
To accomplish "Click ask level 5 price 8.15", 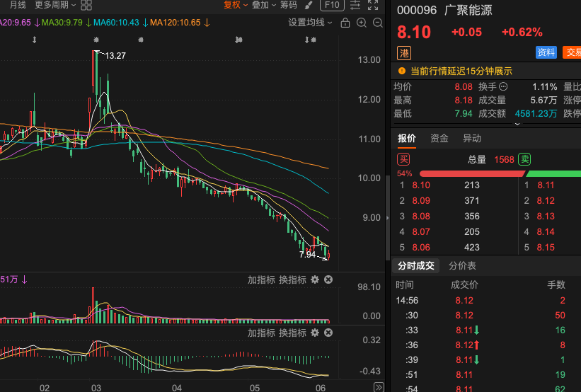I will point(546,247).
